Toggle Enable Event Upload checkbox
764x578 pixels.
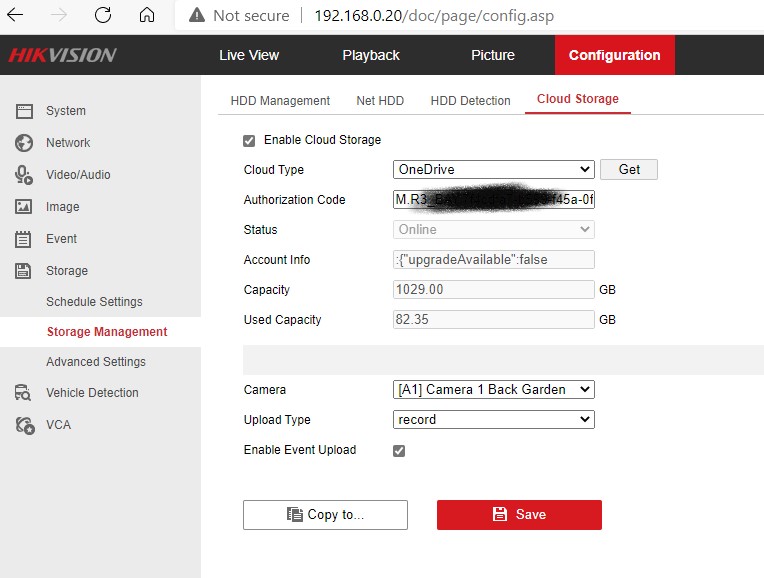pos(399,451)
